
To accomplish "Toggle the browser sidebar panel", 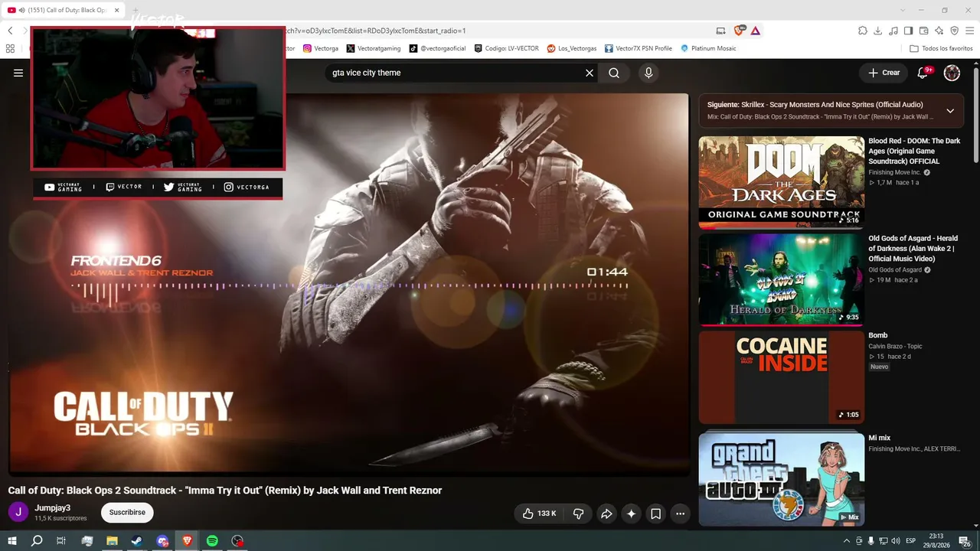I will tap(909, 31).
